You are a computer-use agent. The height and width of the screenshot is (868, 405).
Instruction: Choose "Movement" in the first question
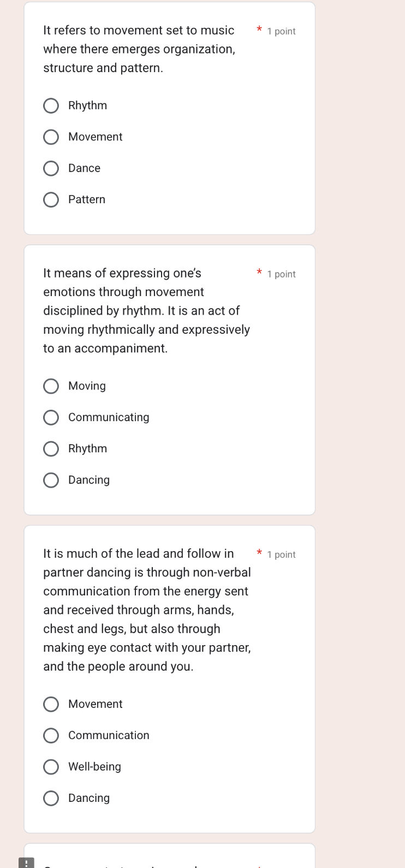(51, 137)
